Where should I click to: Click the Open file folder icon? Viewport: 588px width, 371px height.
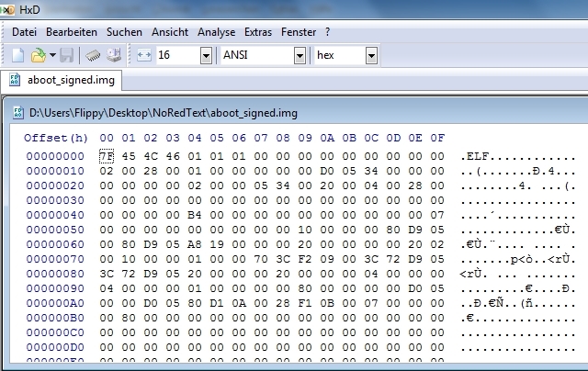point(38,55)
